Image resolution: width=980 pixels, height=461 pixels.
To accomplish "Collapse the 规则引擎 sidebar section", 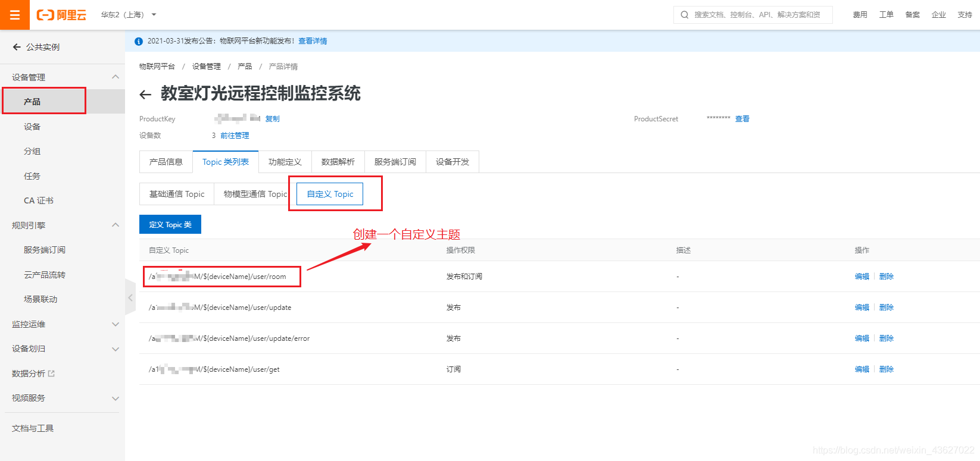I will pos(116,225).
